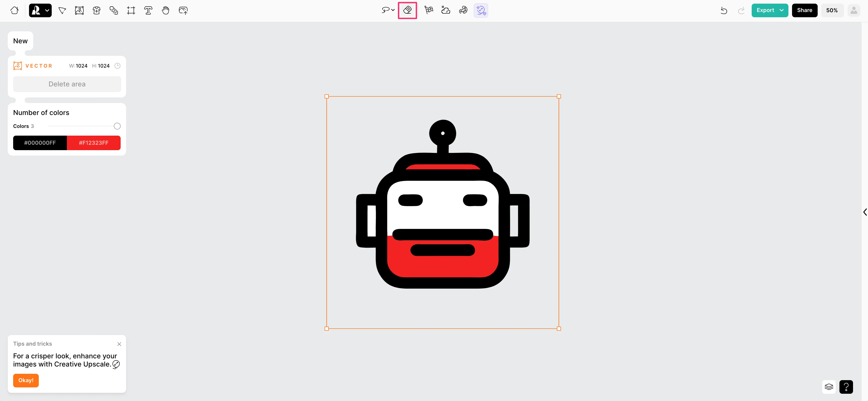Expand the Export dropdown arrow
This screenshot has width=868, height=401.
(781, 10)
